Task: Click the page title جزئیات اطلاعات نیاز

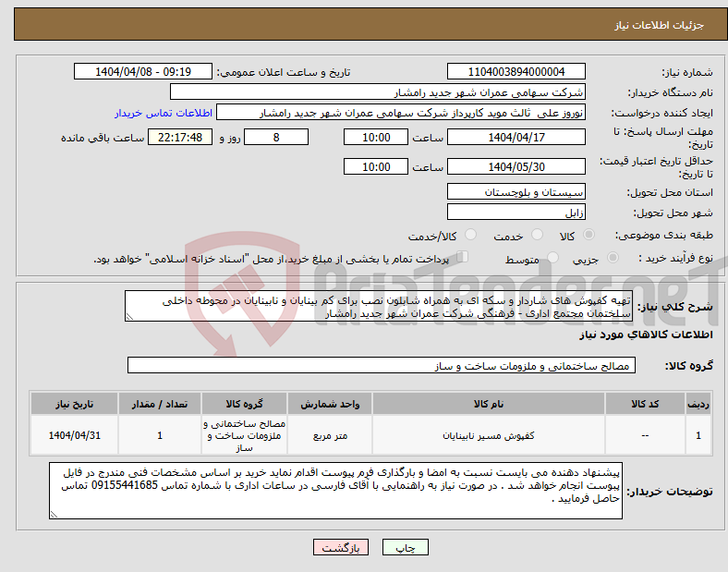Action: 660,25
